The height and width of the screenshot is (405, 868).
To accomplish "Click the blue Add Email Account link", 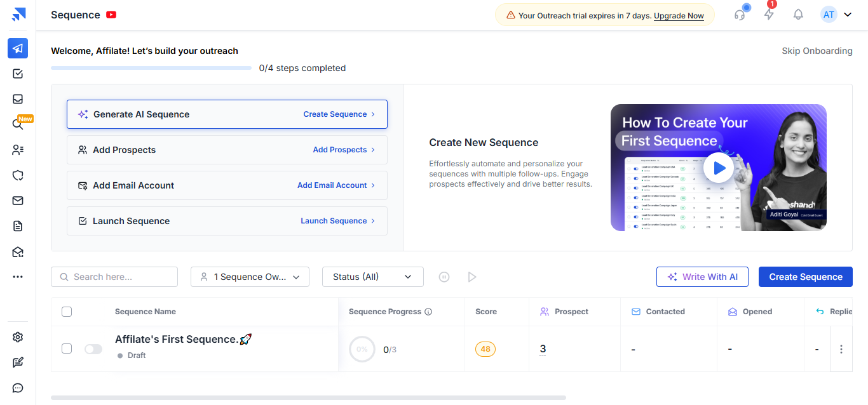I will [336, 185].
